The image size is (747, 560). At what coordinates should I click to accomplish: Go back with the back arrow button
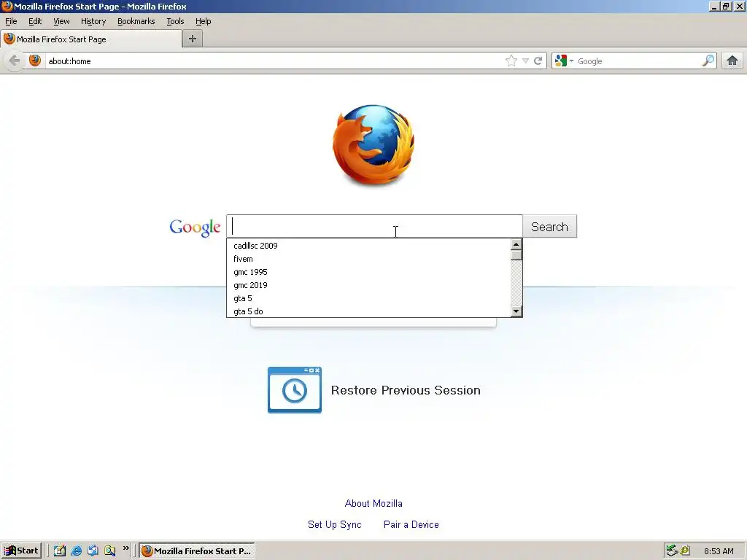(x=15, y=61)
